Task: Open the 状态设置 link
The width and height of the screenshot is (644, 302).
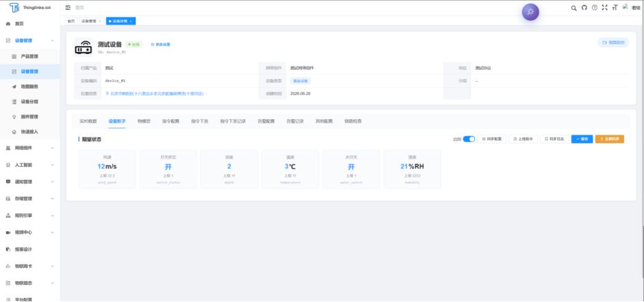Action: (161, 44)
